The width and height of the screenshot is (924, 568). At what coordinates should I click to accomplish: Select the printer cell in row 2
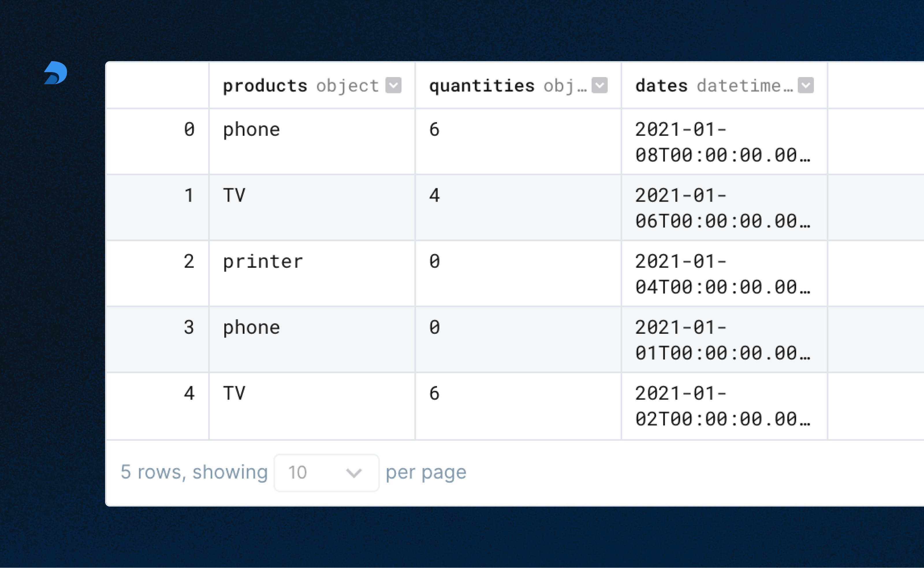pyautogui.click(x=262, y=261)
